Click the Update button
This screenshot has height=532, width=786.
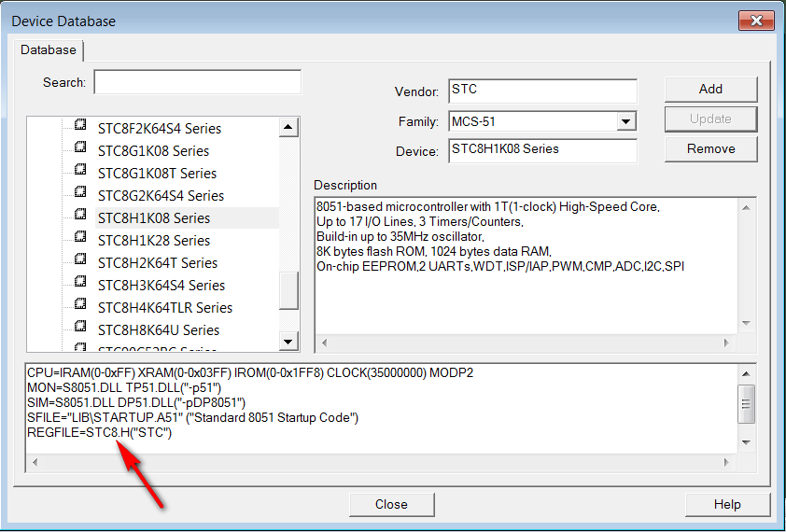tap(710, 119)
